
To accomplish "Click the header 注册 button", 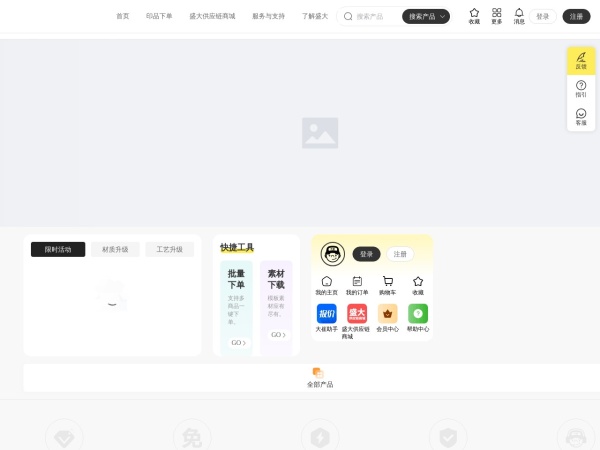I will pyautogui.click(x=576, y=16).
